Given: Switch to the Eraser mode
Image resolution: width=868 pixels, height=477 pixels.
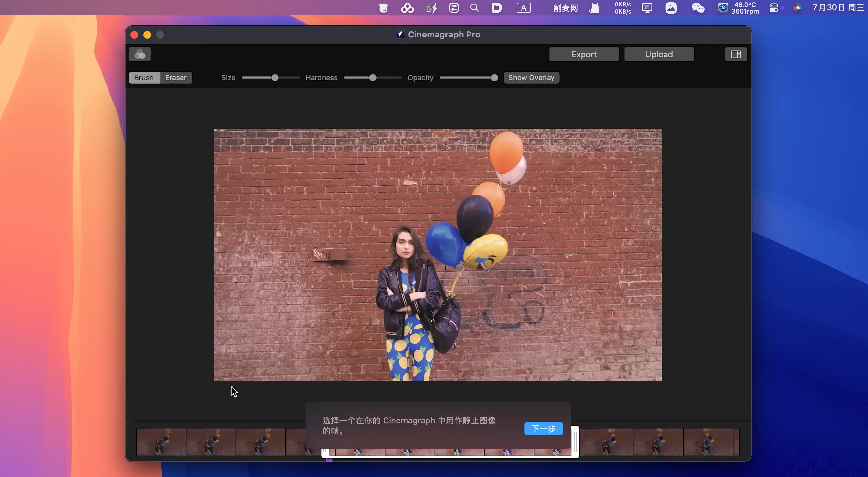Looking at the screenshot, I should click(x=176, y=78).
